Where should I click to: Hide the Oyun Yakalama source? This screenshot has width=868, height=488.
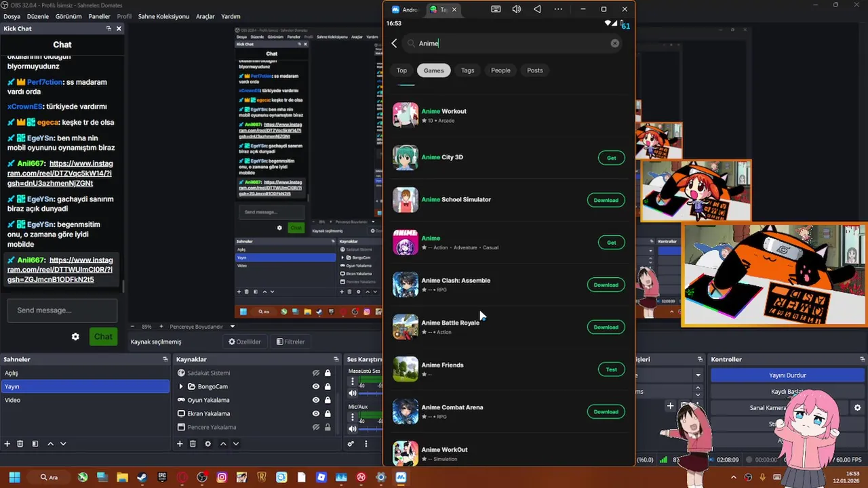[315, 400]
